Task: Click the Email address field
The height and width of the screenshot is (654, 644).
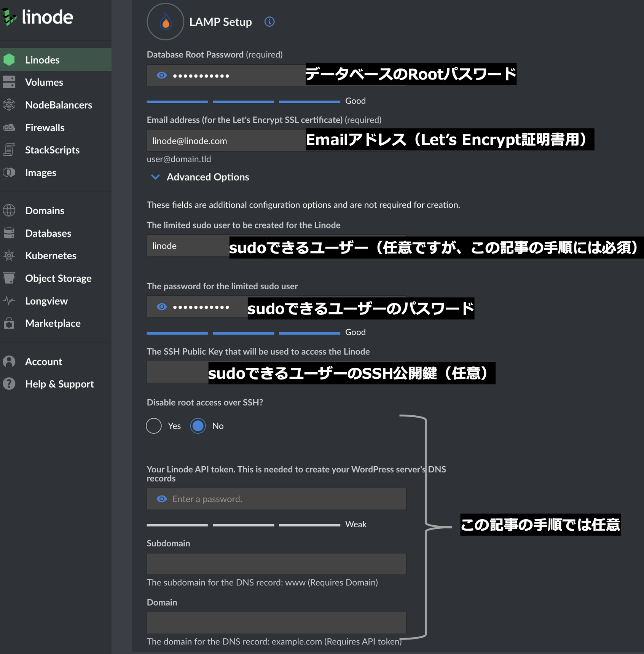Action: coord(276,140)
